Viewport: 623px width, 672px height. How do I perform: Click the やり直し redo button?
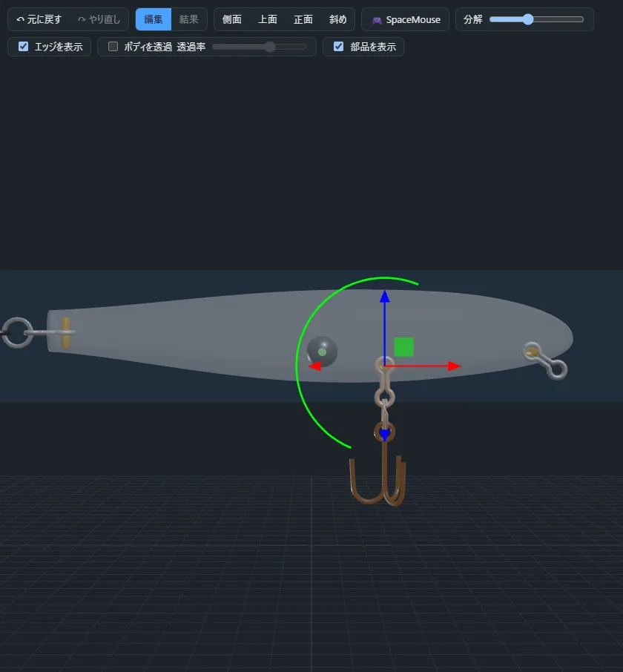99,19
